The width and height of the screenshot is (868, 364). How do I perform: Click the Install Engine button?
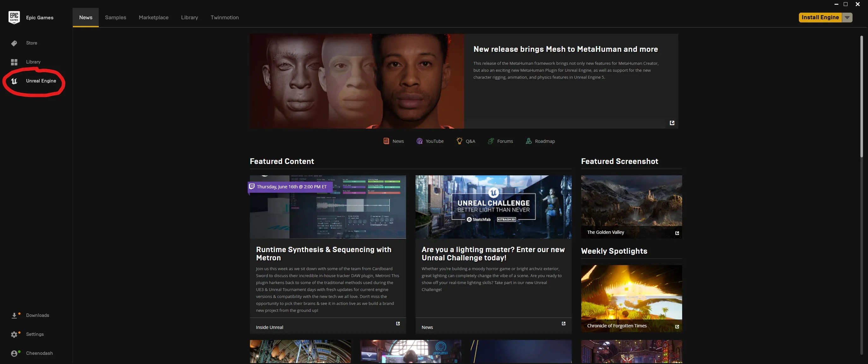[820, 17]
